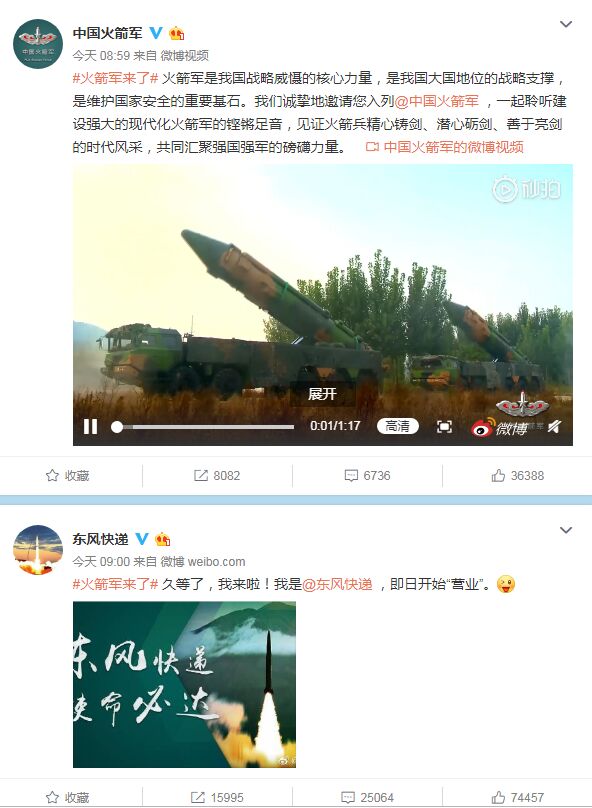
Task: Click the 展开 expand button on video
Action: tap(322, 394)
